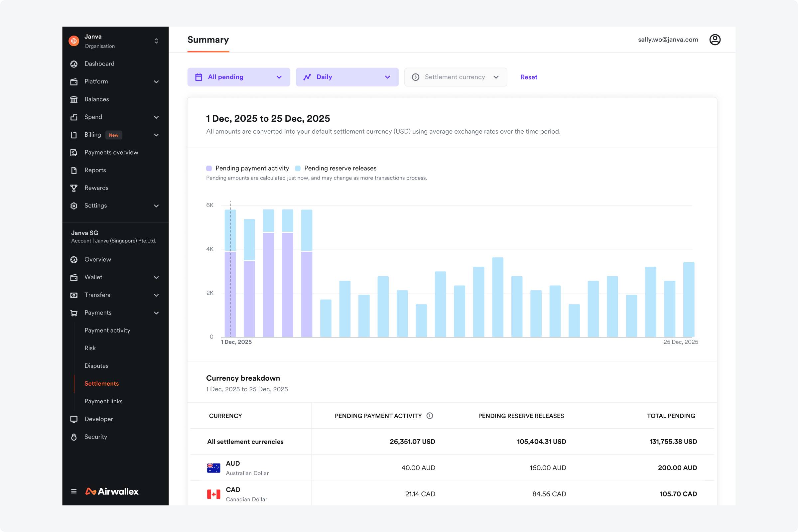Toggle Pending payment activity legend series
Viewport: 798px width, 532px height.
pos(248,168)
